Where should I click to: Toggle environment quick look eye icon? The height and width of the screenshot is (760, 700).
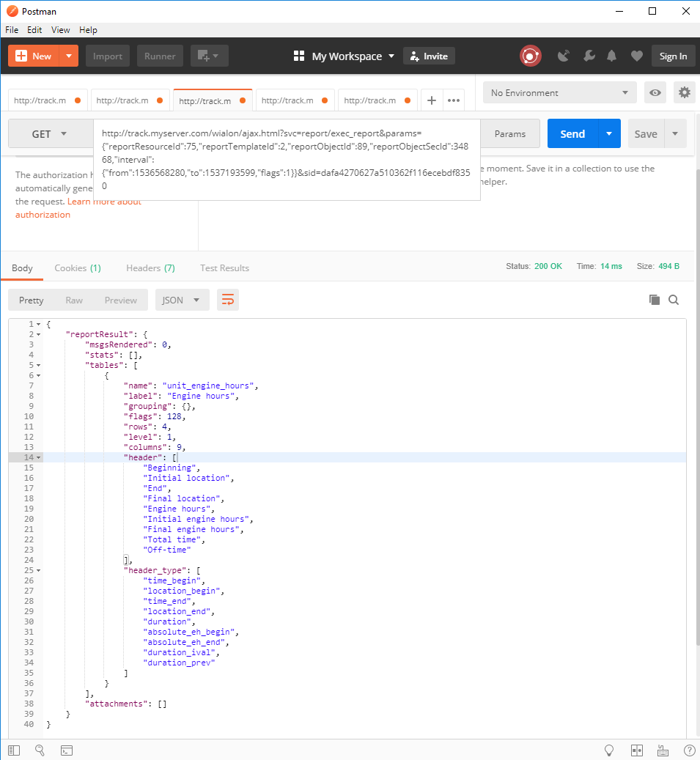click(655, 92)
